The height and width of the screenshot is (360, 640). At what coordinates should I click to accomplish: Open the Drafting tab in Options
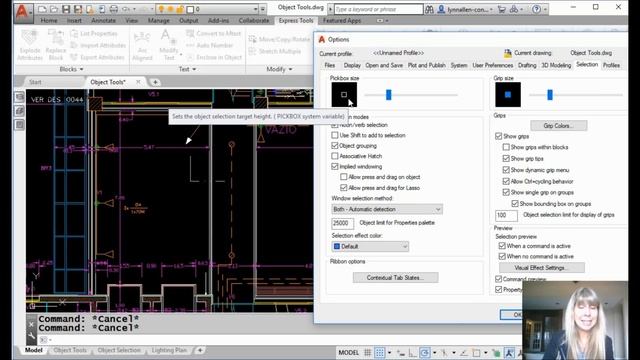(527, 65)
